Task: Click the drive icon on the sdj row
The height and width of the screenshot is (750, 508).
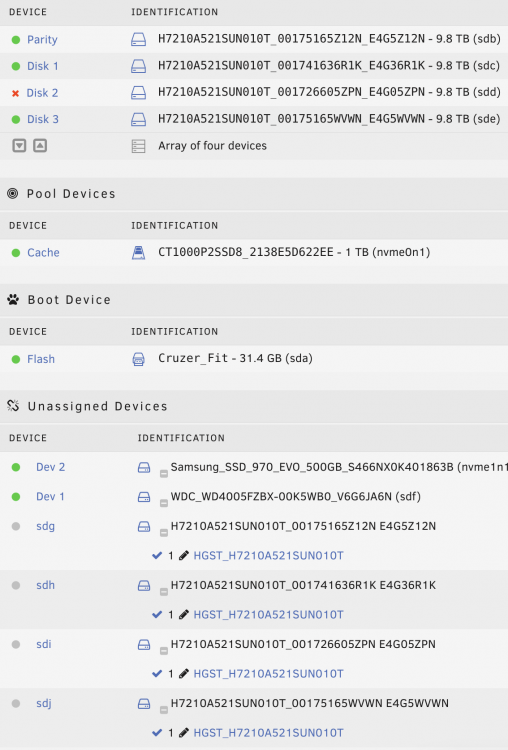Action: coord(144,704)
